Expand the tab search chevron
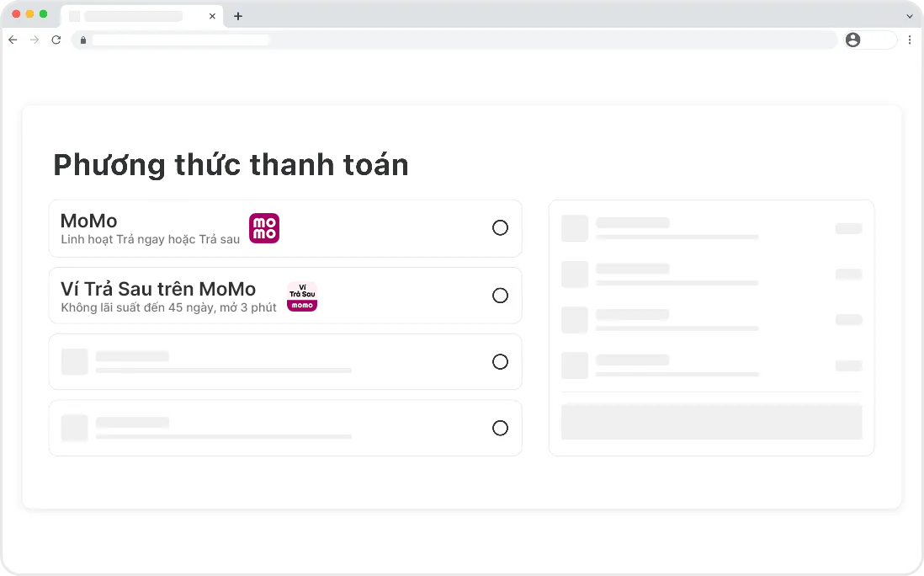This screenshot has height=576, width=924. click(x=909, y=16)
